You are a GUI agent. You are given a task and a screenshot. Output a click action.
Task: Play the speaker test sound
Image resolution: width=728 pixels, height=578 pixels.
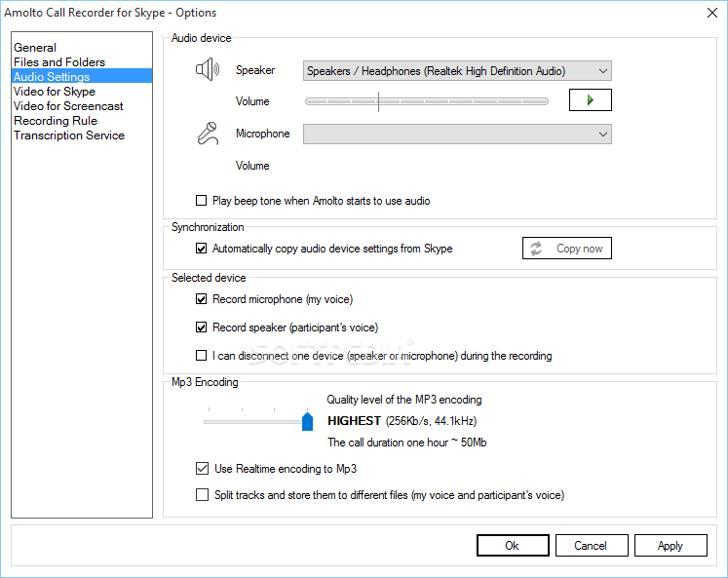[591, 99]
